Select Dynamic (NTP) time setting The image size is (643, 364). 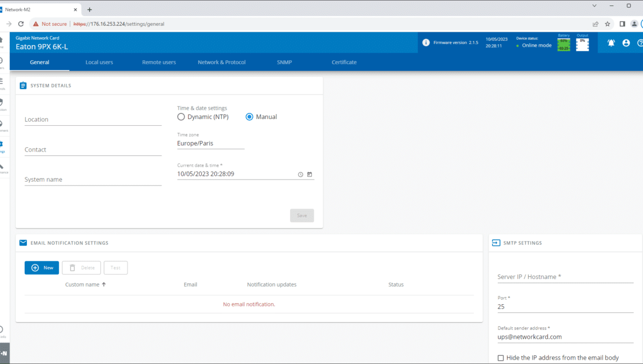181,117
